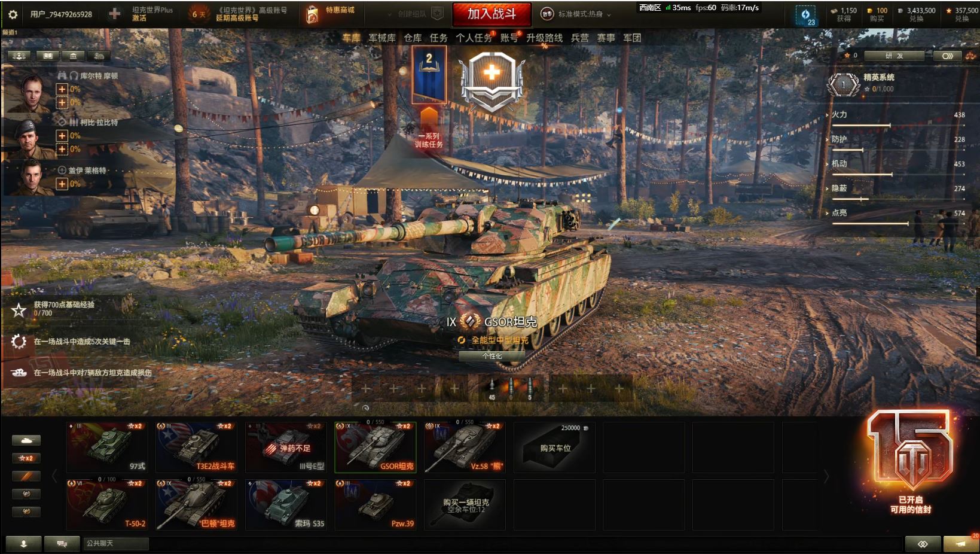Click the 坦克世界Plus activate plus icon
This screenshot has width=980, height=554.
115,14
